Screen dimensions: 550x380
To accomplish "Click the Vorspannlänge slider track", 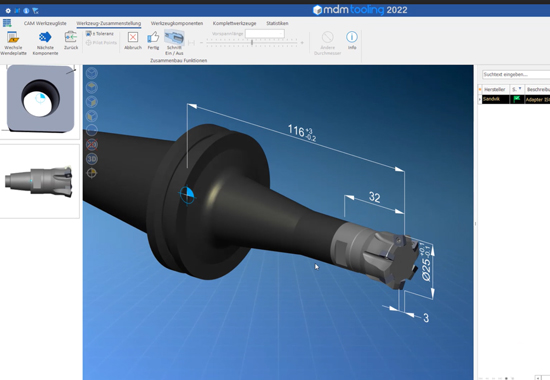I will pos(251,42).
